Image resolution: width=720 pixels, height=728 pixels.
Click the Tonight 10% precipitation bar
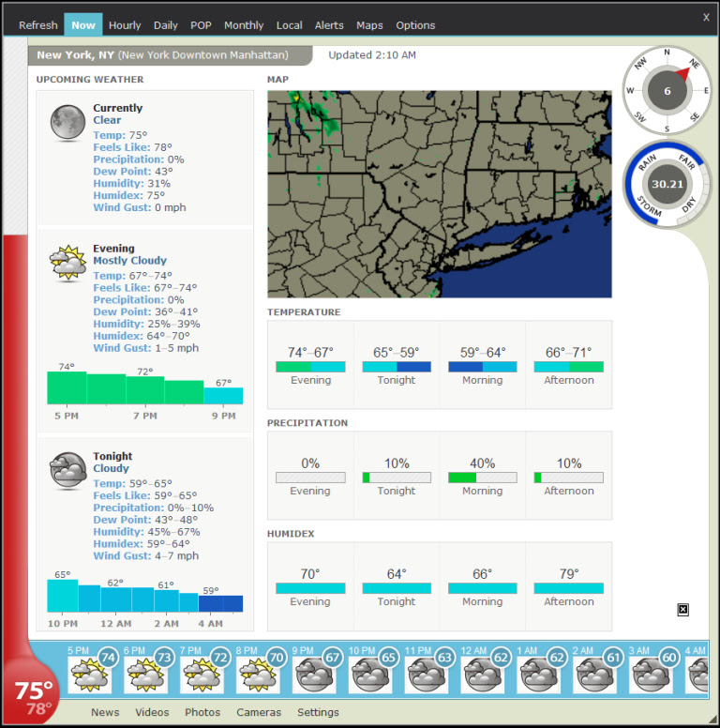click(x=397, y=478)
